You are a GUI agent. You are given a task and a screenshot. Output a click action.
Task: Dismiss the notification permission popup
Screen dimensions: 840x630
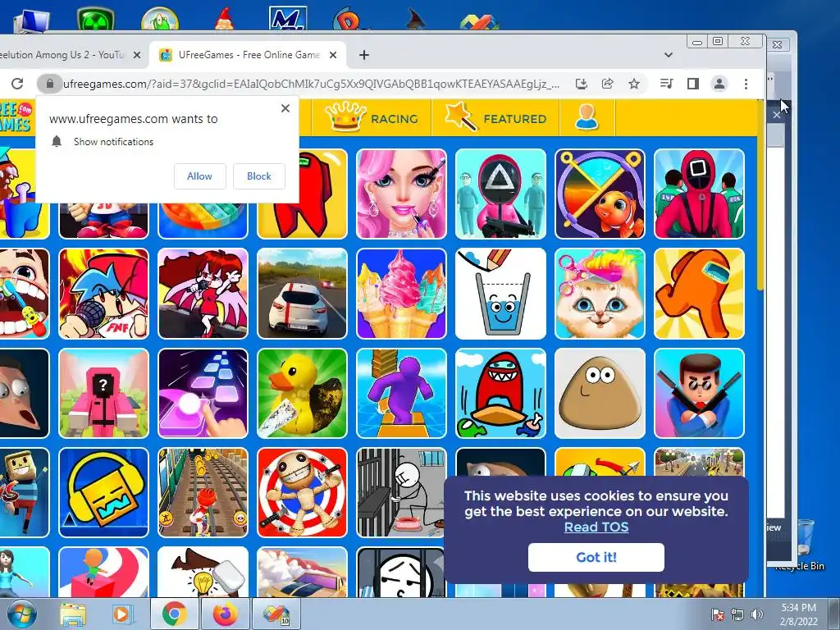point(285,108)
